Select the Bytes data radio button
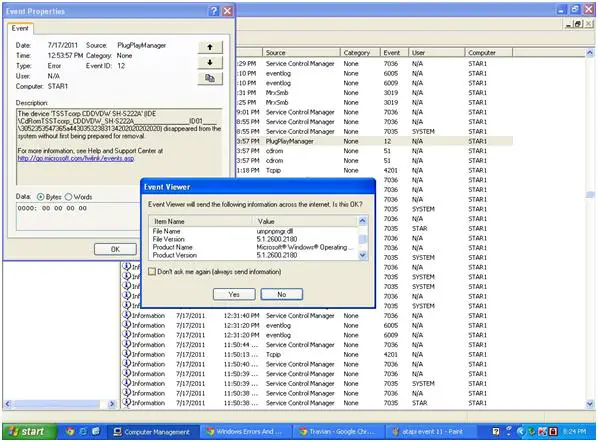 point(40,197)
